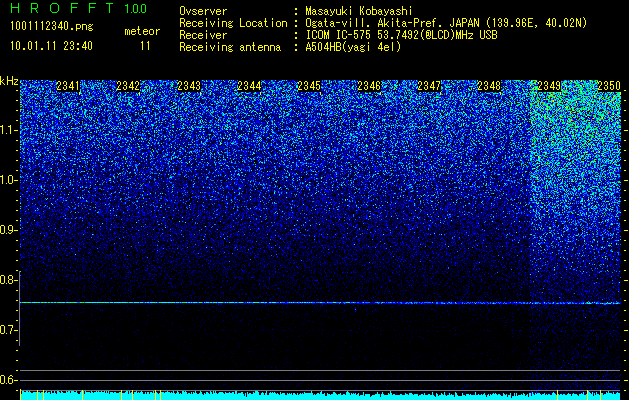
Task: Click the timestamp 10.01.11 23:40
Action: click(51, 46)
